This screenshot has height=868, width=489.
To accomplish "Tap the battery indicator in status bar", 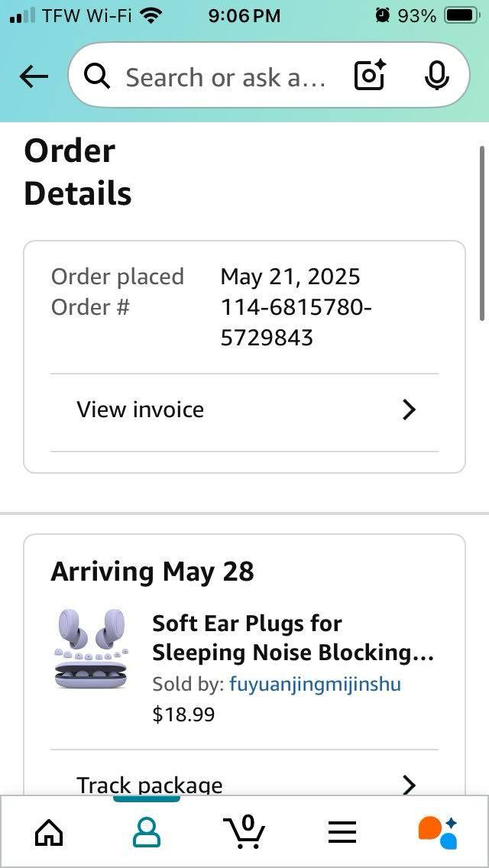I will pyautogui.click(x=461, y=15).
